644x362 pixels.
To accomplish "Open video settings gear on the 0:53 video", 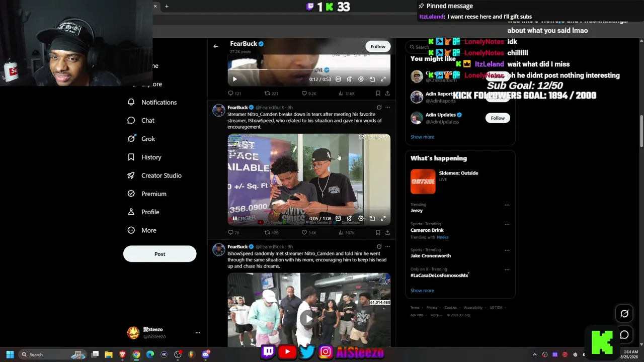I will click(361, 79).
